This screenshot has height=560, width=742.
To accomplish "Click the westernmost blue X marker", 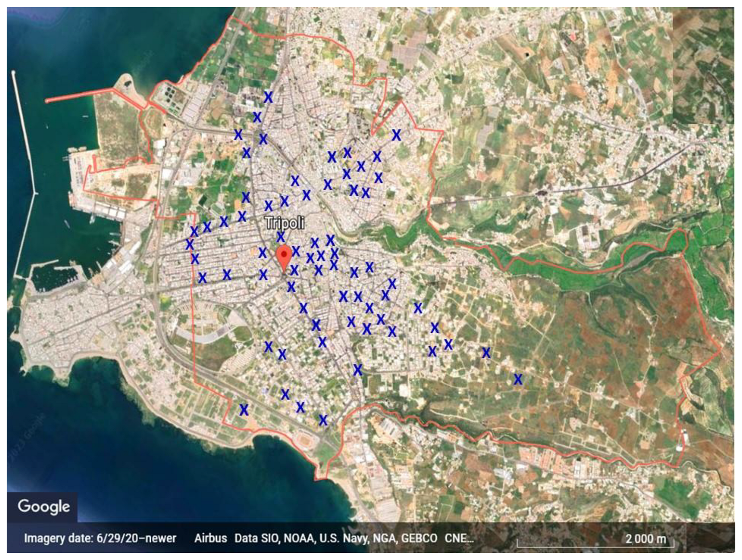I will [190, 245].
